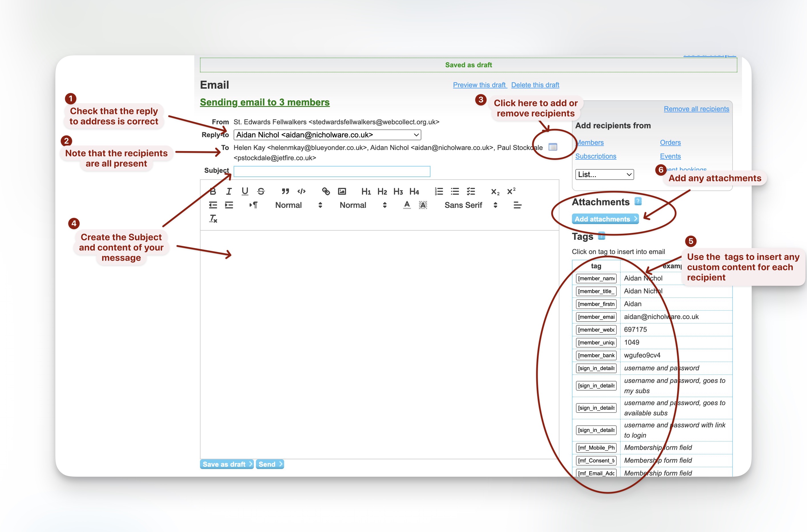Insert the [member_firstname] tag

tap(596, 304)
